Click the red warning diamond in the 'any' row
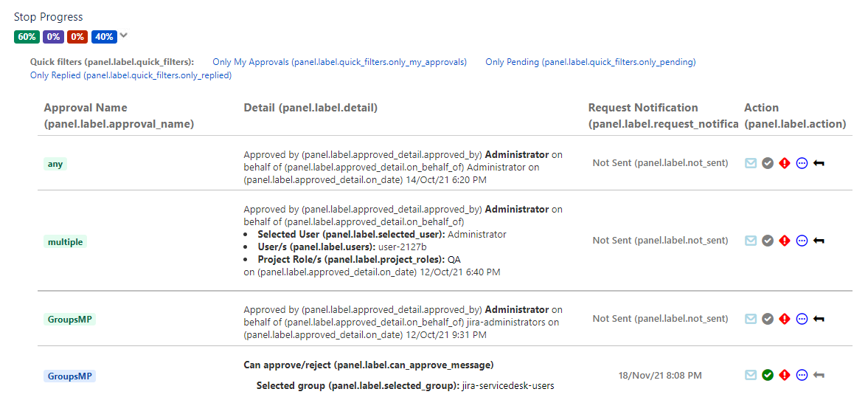 pos(785,163)
